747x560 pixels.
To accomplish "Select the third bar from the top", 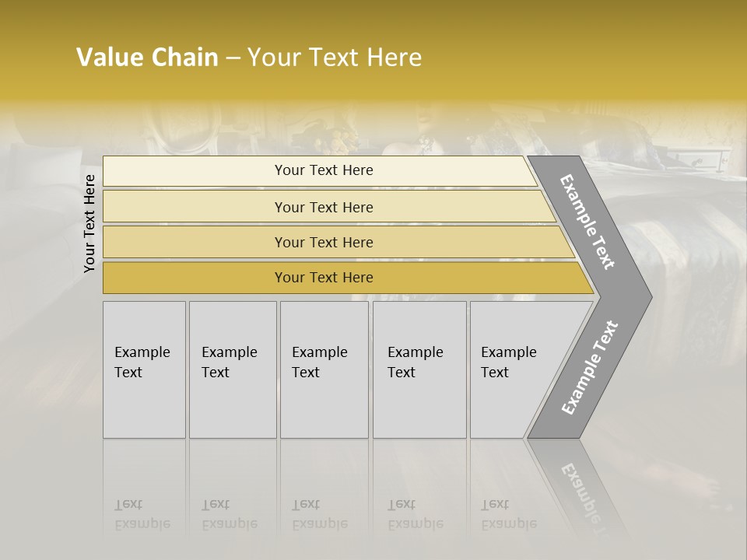I will click(x=323, y=243).
